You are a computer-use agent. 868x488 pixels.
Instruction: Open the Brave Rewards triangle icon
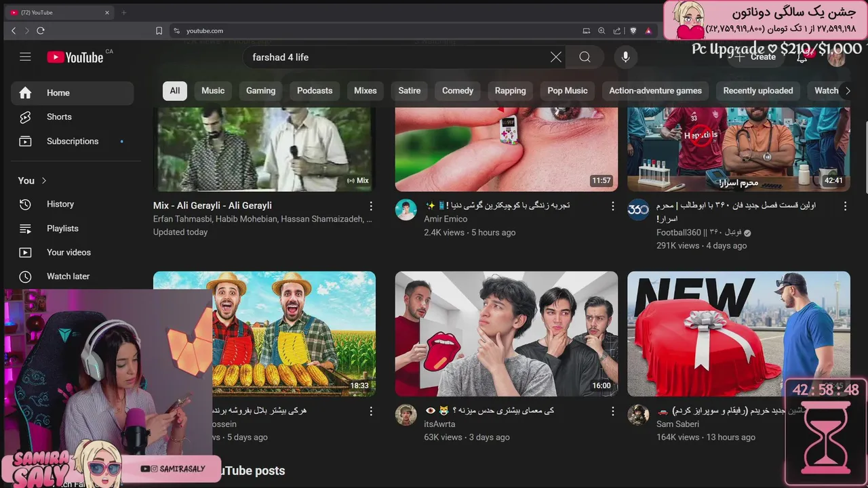pyautogui.click(x=648, y=30)
